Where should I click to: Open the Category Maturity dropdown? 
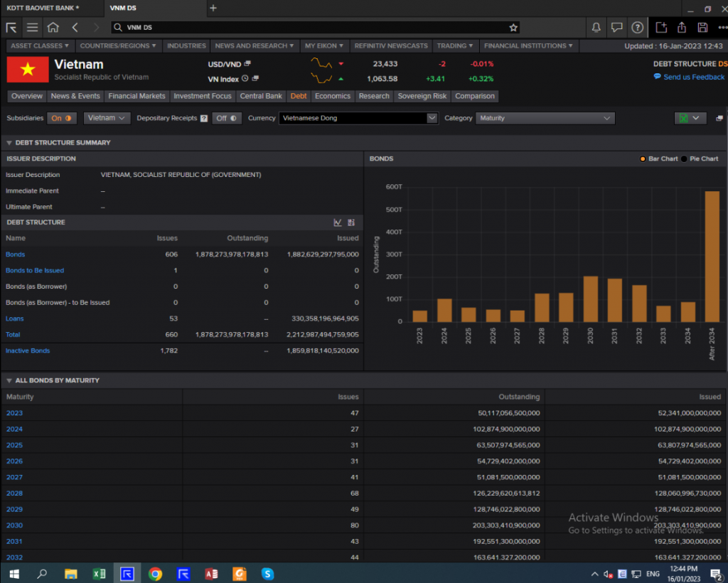coord(545,118)
